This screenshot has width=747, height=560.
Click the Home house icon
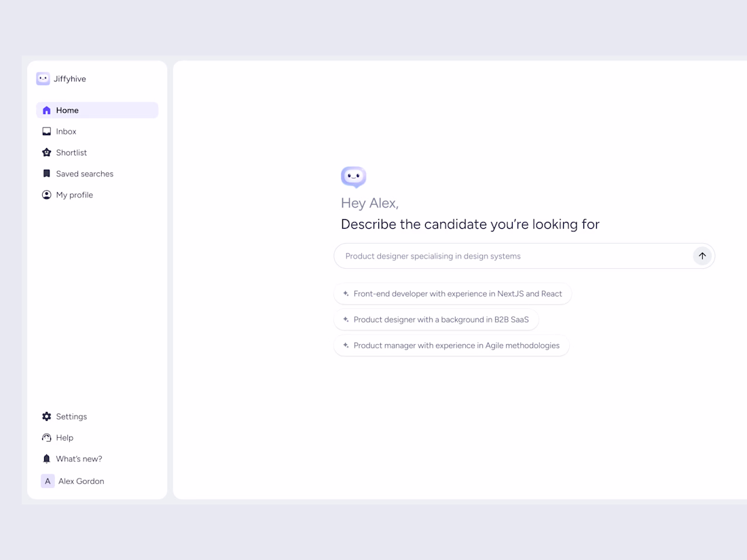point(47,110)
